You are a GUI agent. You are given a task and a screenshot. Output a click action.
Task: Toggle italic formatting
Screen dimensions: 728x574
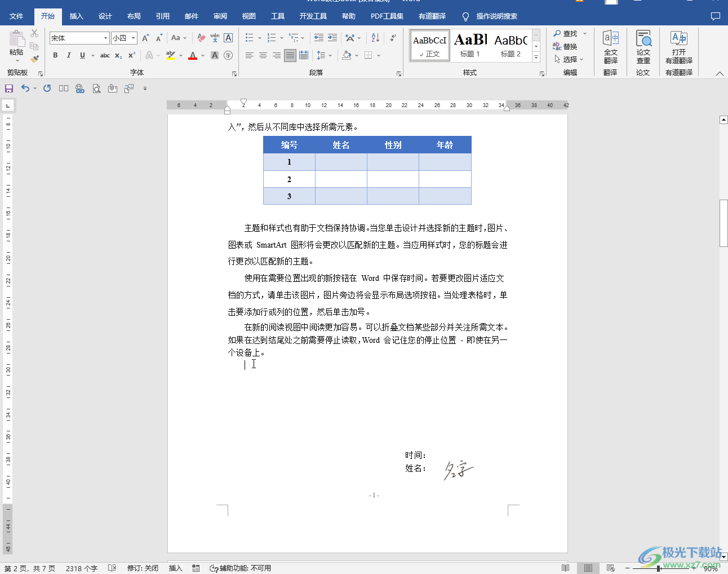[x=69, y=55]
